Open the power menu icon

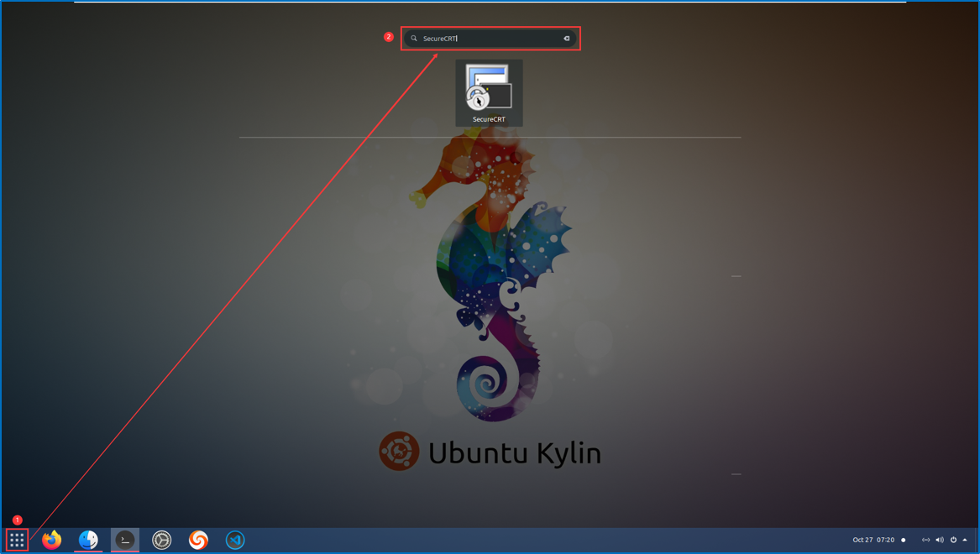coord(953,540)
